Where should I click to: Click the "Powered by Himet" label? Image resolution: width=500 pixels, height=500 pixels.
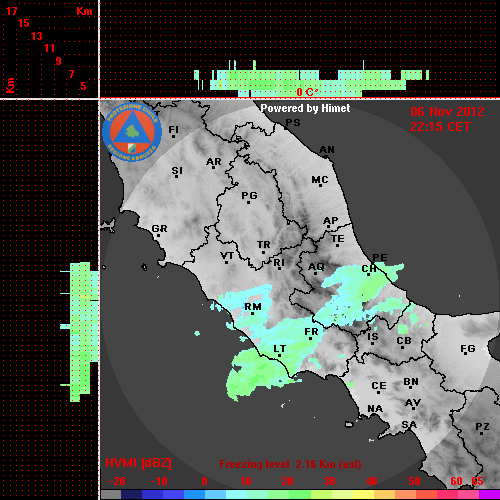[305, 108]
